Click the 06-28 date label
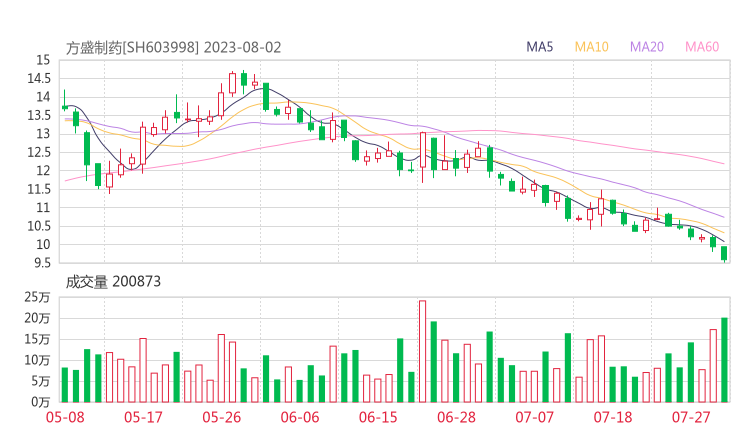The image size is (740, 440). (x=456, y=417)
